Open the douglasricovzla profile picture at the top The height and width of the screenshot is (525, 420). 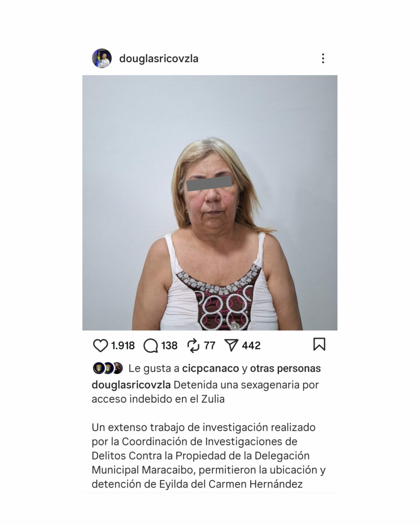pyautogui.click(x=102, y=58)
